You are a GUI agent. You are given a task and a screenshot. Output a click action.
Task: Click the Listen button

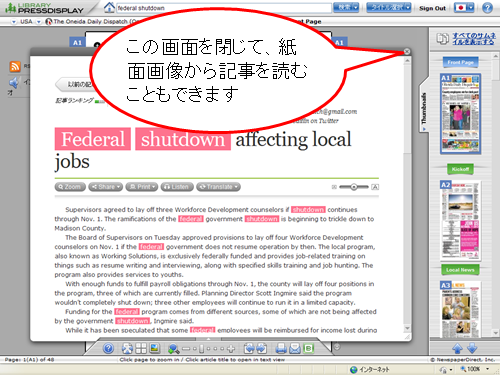pyautogui.click(x=177, y=187)
